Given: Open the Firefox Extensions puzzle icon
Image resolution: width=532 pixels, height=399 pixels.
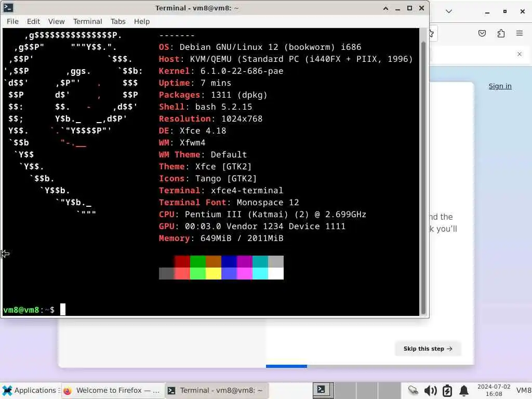Looking at the screenshot, I should [x=501, y=33].
